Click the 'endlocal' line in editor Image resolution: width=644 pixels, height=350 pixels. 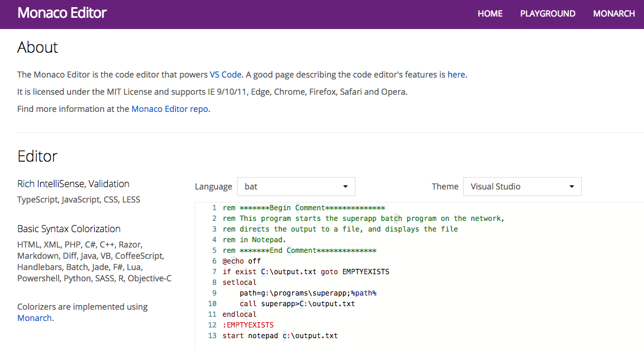click(239, 314)
